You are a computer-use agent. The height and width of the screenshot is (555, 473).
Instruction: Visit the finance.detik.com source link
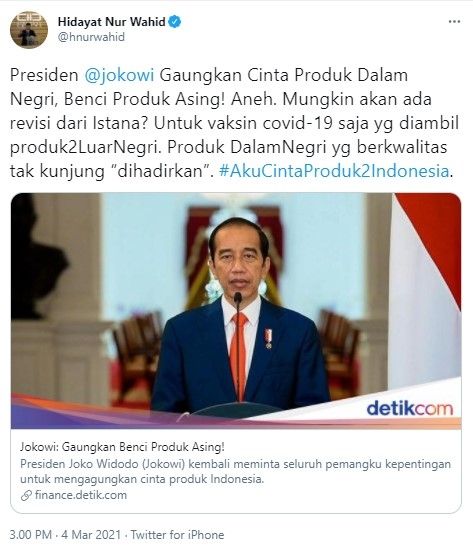click(x=81, y=495)
